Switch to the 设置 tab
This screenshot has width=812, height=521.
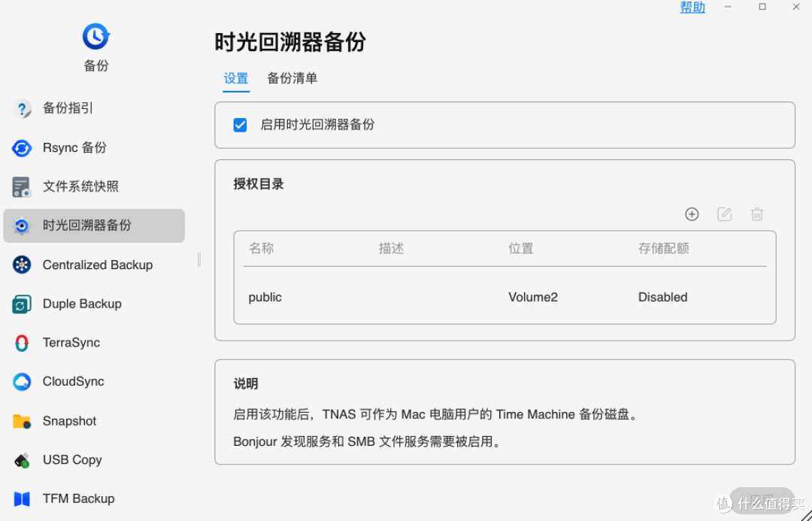coord(236,78)
